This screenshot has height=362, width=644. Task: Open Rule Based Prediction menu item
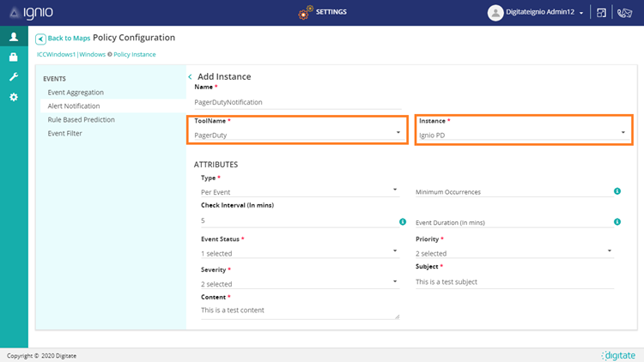(x=81, y=119)
